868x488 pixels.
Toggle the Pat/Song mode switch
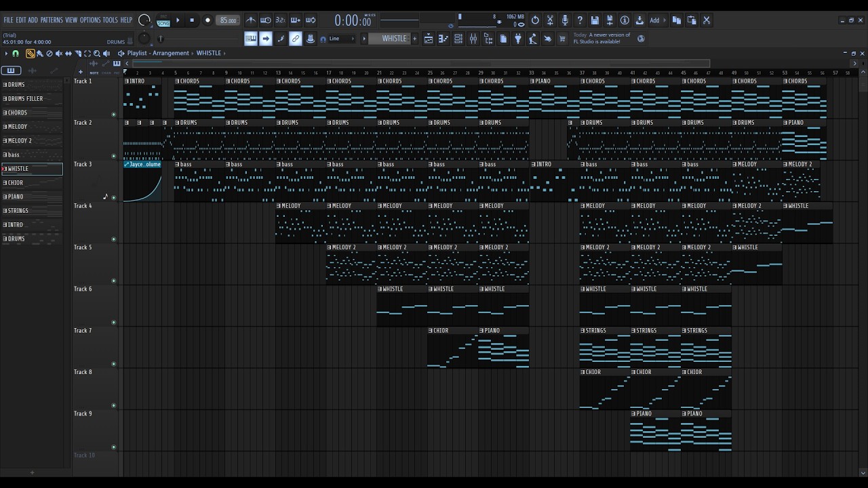[x=163, y=20]
